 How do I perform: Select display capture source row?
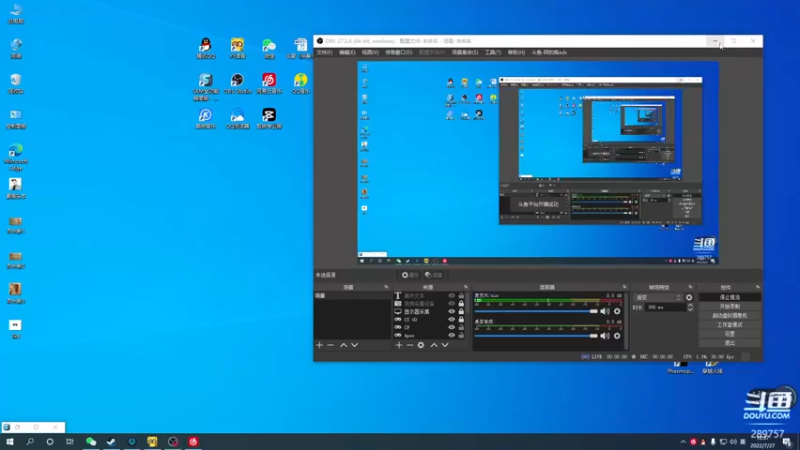pyautogui.click(x=430, y=311)
